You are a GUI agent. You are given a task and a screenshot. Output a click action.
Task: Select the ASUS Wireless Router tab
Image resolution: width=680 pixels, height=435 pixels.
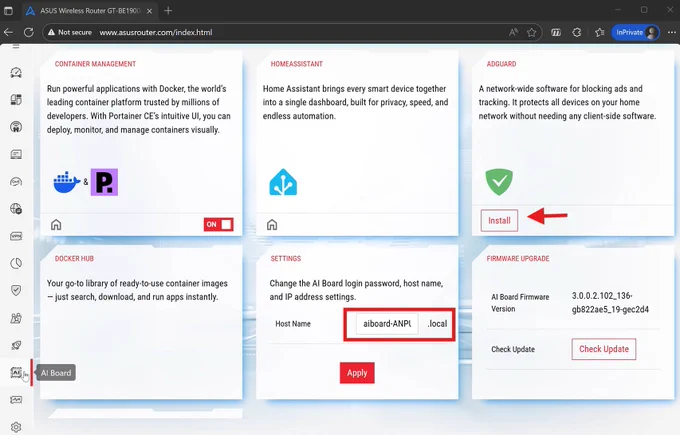coord(90,11)
